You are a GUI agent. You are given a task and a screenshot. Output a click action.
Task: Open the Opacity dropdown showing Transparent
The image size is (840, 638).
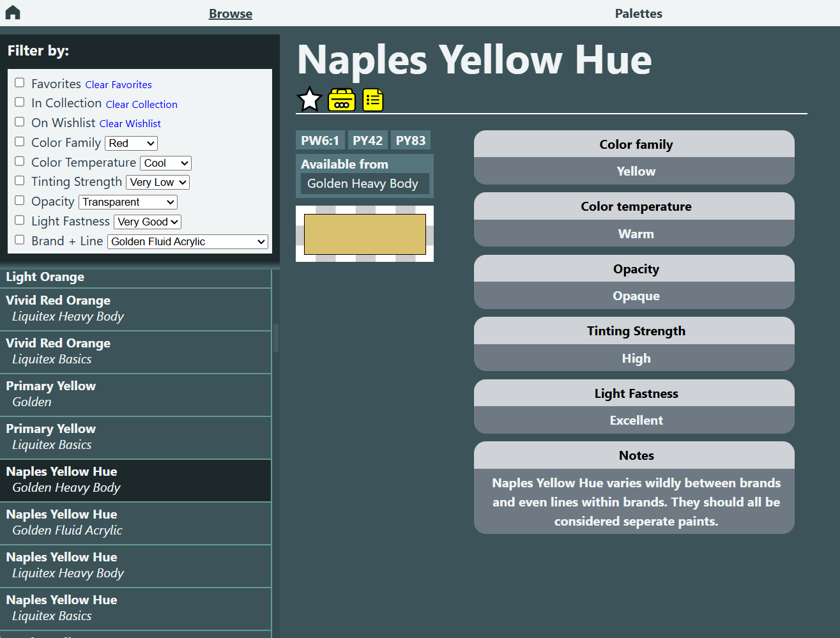(128, 202)
